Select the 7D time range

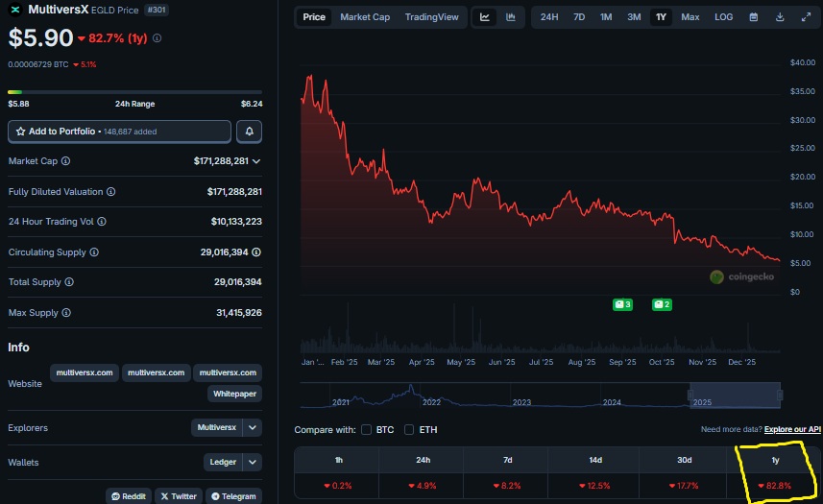pyautogui.click(x=579, y=17)
